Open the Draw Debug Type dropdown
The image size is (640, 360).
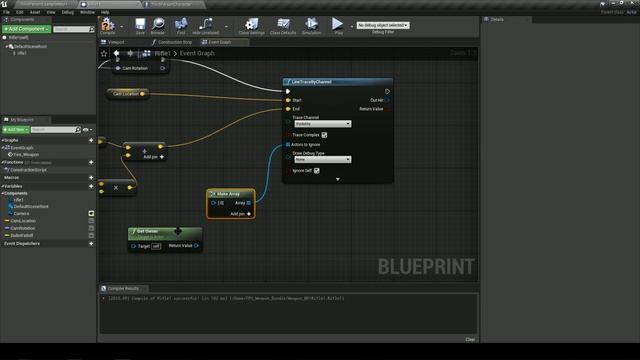coord(322,160)
